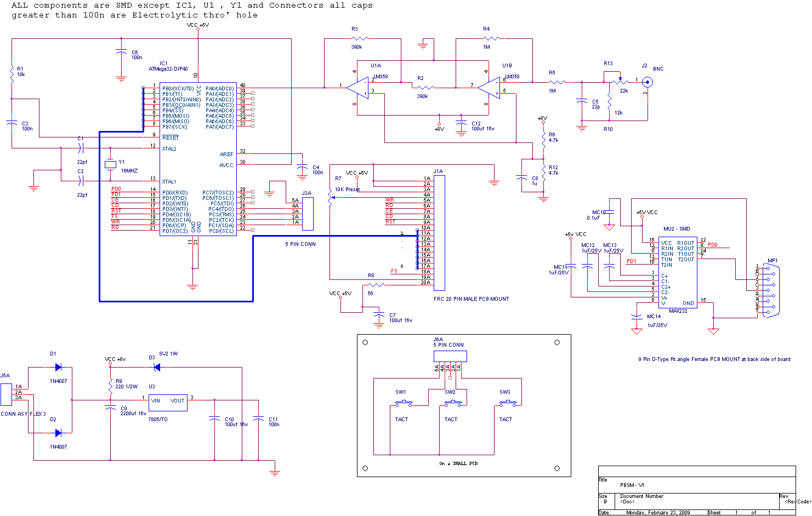The image size is (812, 516).
Task: Select the Y1 crystal symbol
Action: point(110,164)
